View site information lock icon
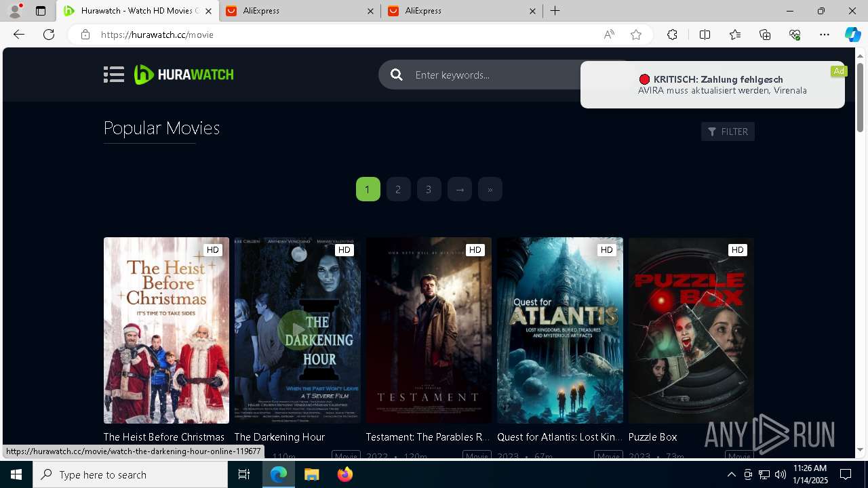 [85, 35]
